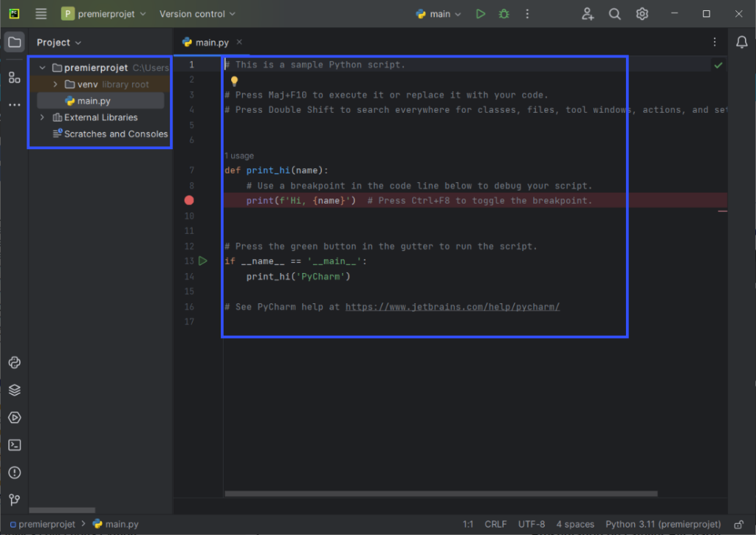Toggle read-only lock icon in status bar
This screenshot has height=535, width=756.
click(738, 524)
